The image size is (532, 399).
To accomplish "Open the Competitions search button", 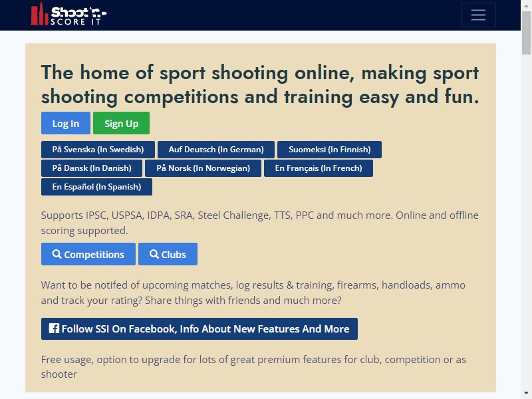I will (x=88, y=254).
